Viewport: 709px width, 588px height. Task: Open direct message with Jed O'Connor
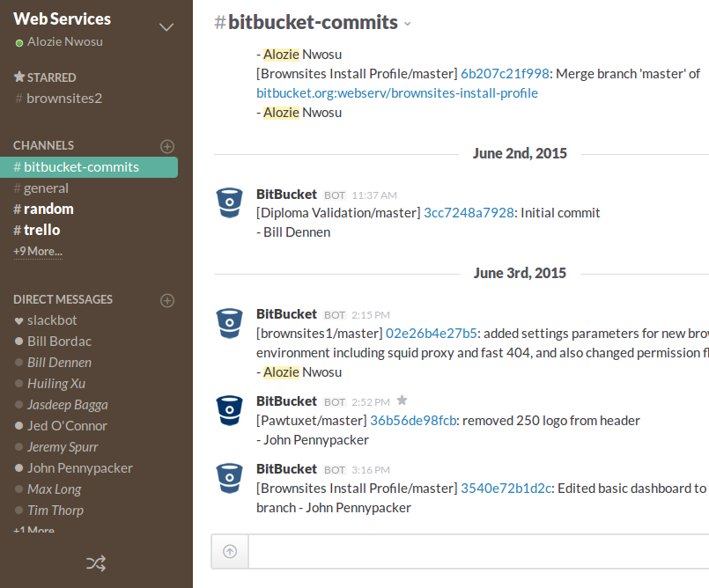(67, 426)
